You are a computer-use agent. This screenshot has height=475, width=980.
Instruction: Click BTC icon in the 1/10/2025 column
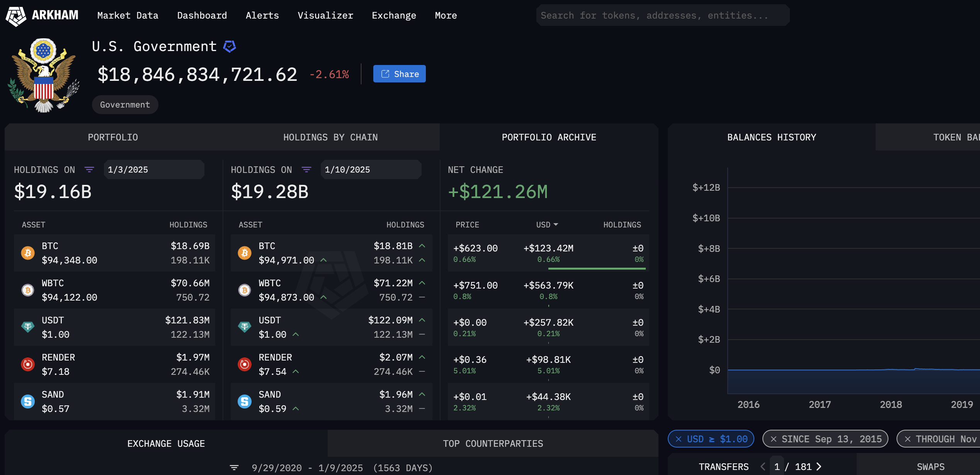click(x=245, y=253)
